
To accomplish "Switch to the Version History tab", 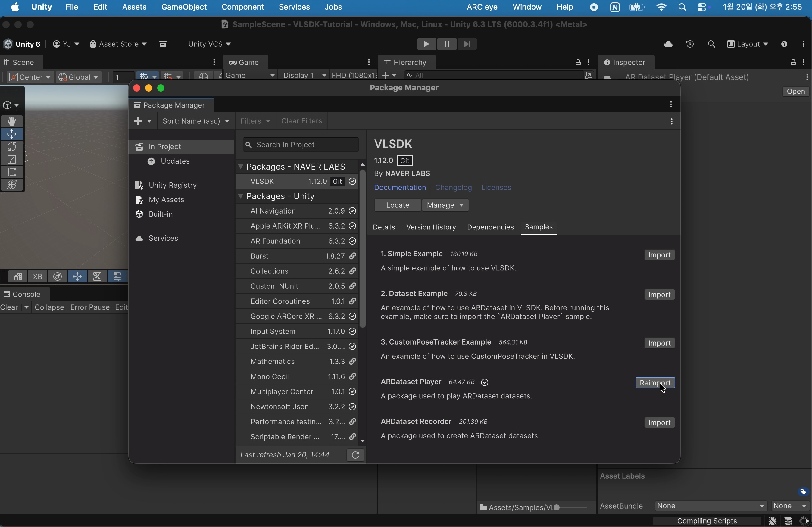I will pyautogui.click(x=431, y=228).
